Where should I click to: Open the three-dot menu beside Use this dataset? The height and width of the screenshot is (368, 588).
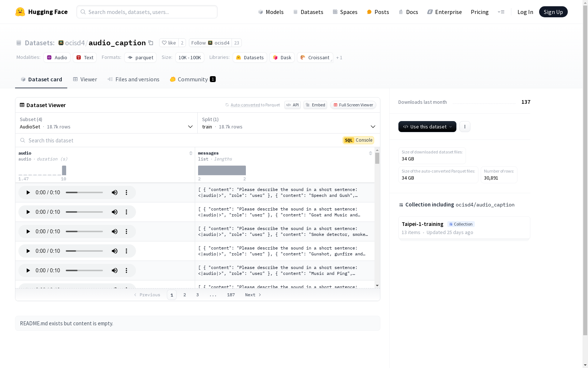465,127
